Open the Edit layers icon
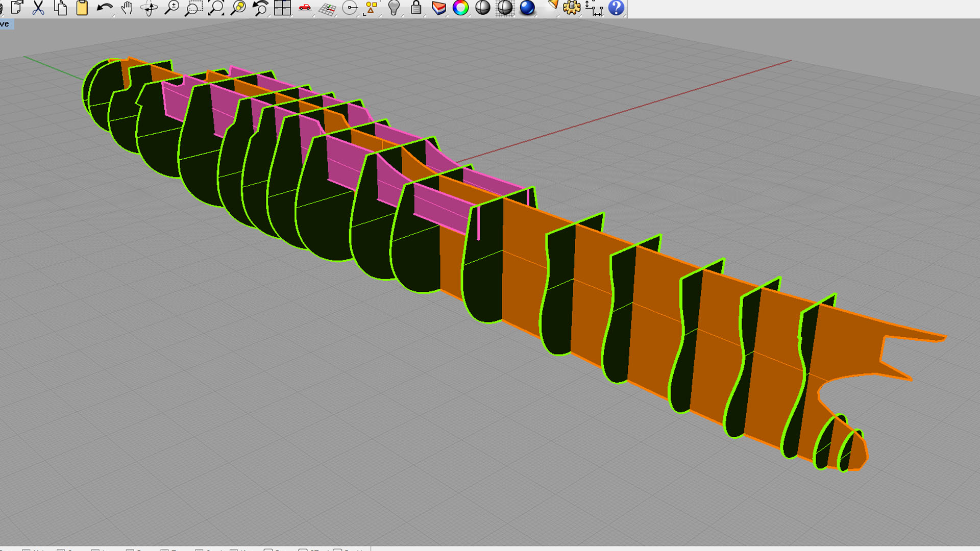This screenshot has width=980, height=551. (x=438, y=8)
